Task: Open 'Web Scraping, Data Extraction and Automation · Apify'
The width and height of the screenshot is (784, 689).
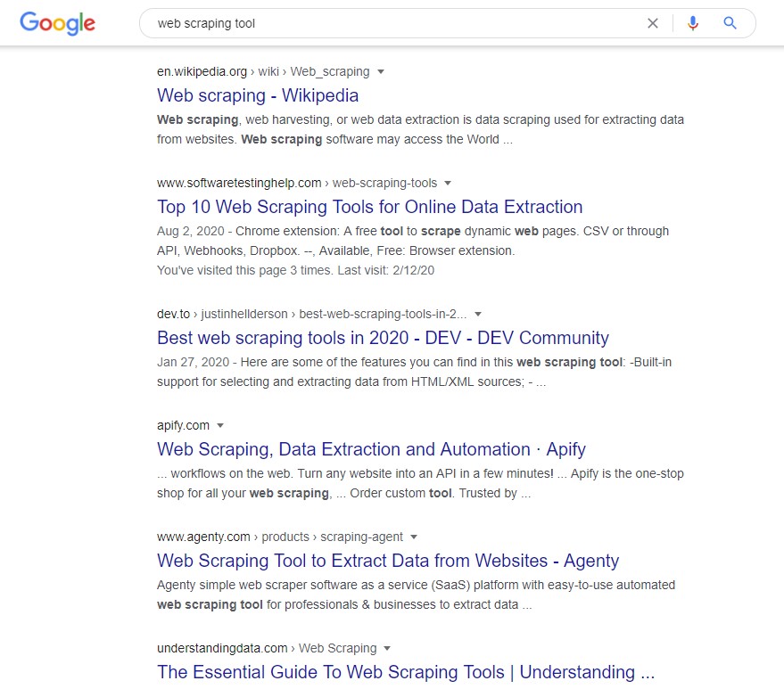Action: click(372, 449)
